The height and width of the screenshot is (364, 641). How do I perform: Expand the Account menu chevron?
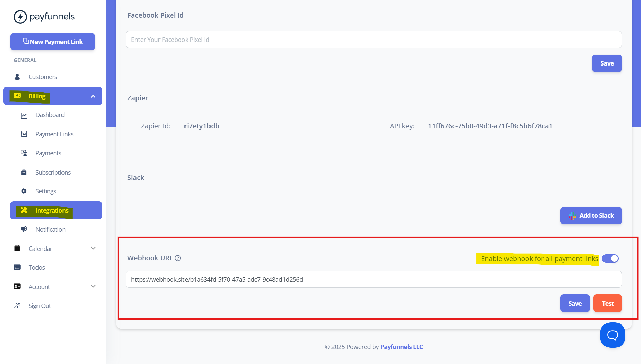click(x=93, y=286)
